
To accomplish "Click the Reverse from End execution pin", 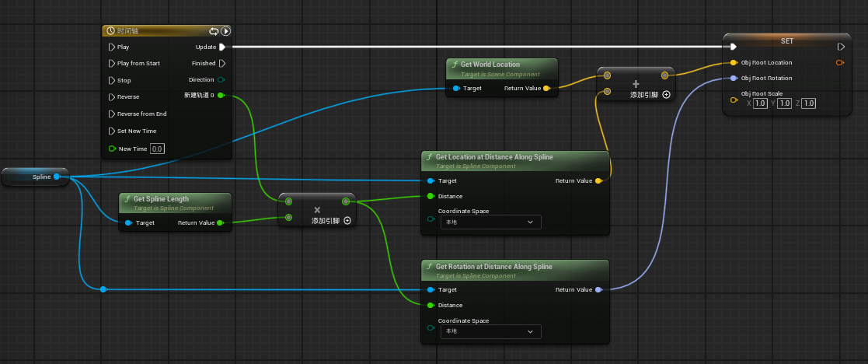I will [x=112, y=114].
